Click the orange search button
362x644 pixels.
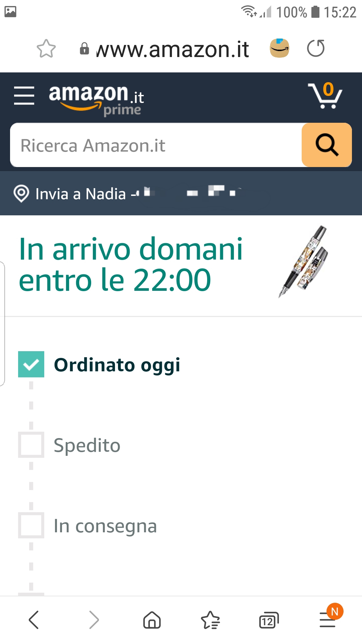click(x=326, y=145)
